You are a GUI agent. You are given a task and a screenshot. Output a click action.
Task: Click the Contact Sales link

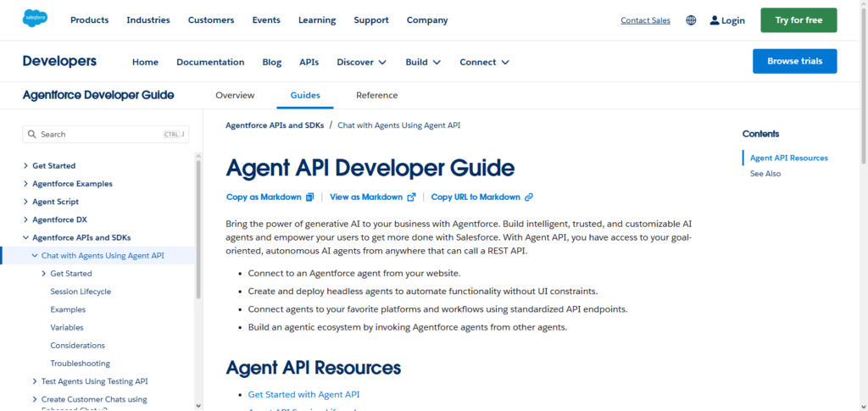[x=645, y=20]
